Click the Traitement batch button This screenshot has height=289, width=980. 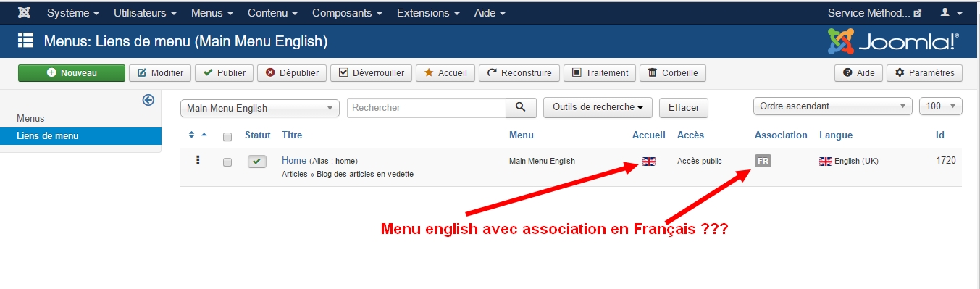point(600,72)
